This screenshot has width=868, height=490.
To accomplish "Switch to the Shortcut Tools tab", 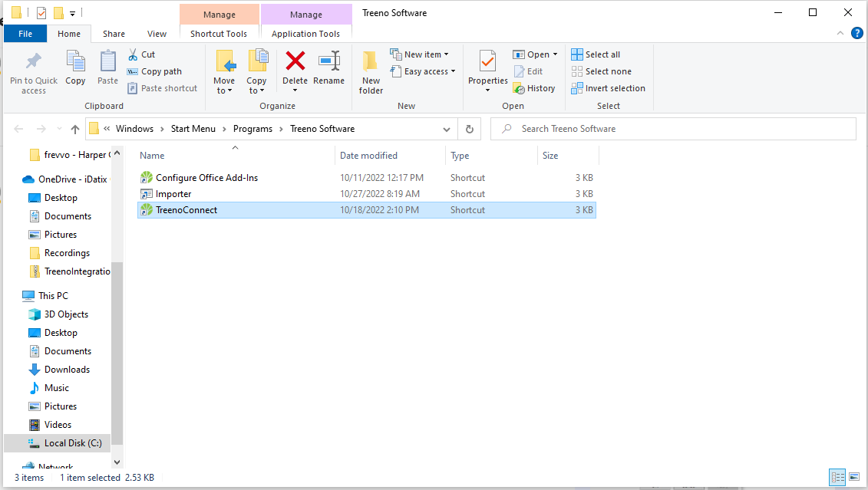I will [219, 34].
